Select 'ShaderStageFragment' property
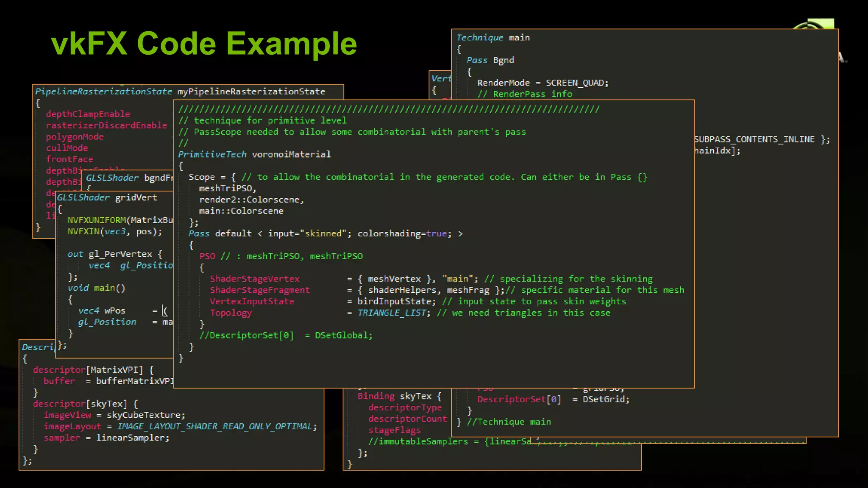 [260, 290]
